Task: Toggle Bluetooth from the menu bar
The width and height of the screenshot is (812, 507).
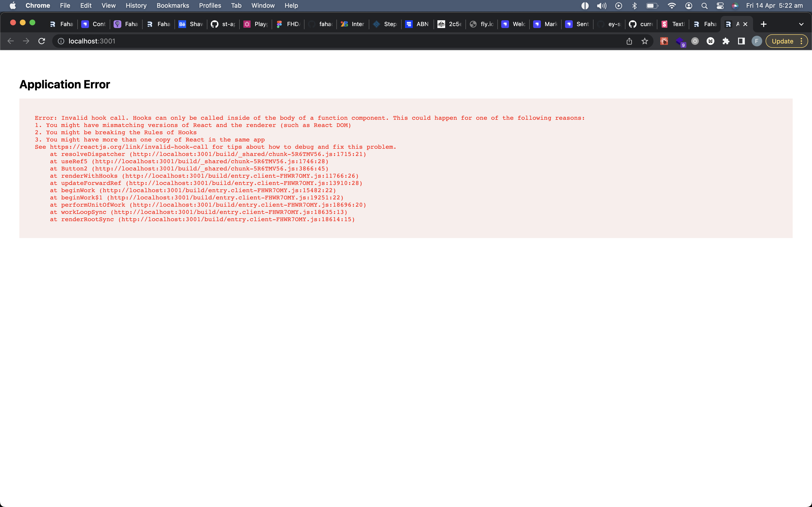Action: pyautogui.click(x=634, y=5)
